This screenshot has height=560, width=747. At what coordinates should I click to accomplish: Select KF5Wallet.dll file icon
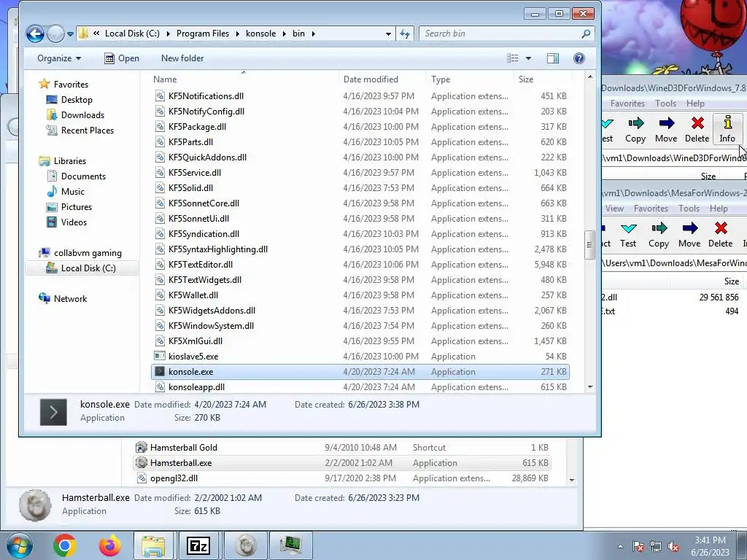tap(160, 295)
